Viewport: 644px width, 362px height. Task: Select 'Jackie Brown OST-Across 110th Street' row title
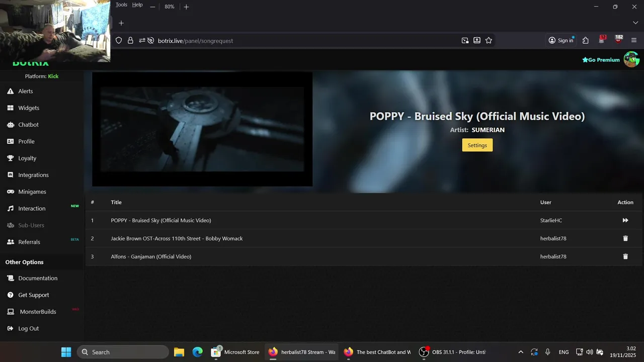point(177,238)
